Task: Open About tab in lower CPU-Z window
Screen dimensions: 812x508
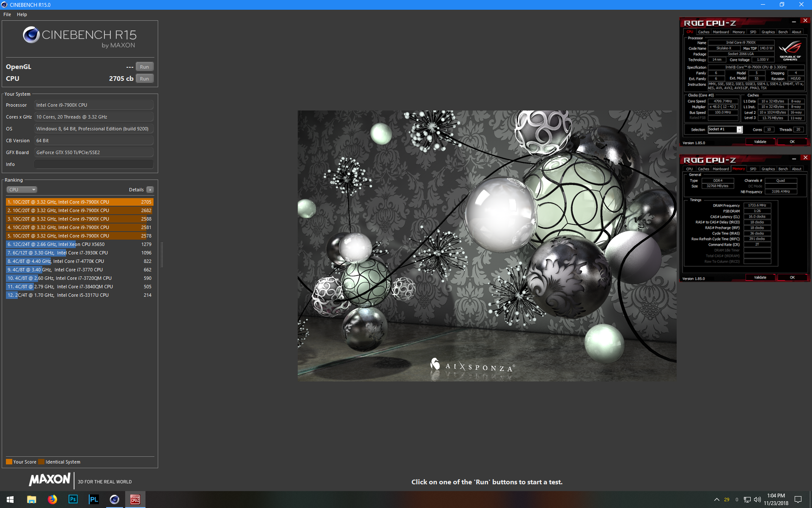Action: (x=797, y=169)
